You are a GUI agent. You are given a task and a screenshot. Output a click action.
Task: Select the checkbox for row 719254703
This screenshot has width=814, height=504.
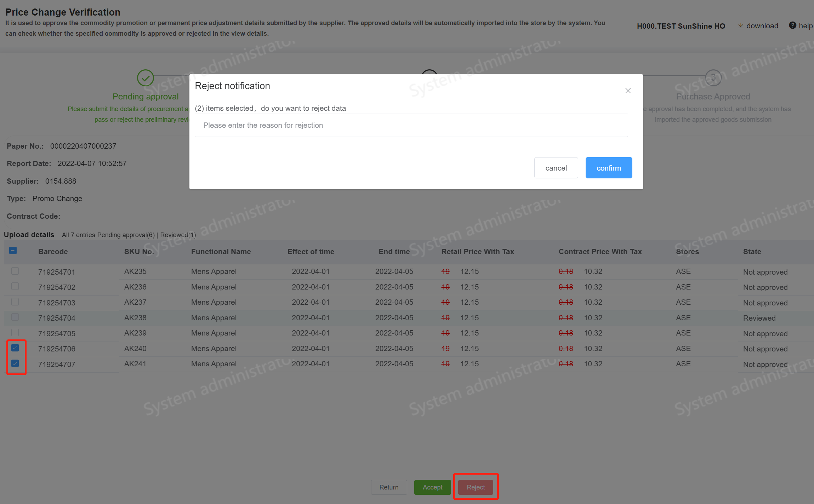15,302
